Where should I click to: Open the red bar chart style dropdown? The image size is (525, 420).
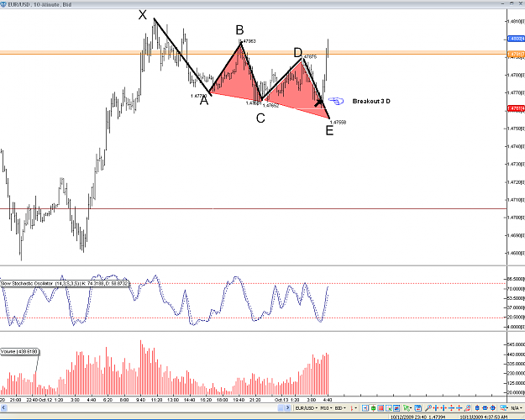click(x=354, y=408)
